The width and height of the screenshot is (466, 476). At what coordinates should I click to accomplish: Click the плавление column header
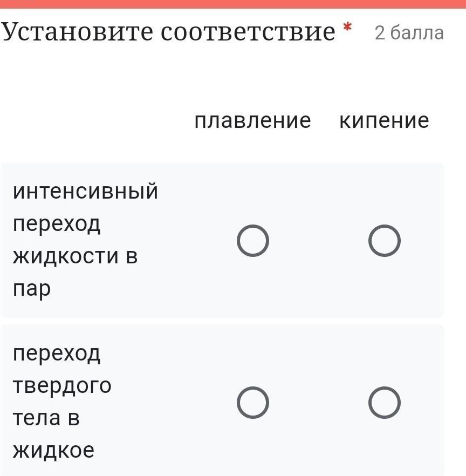[x=252, y=120]
